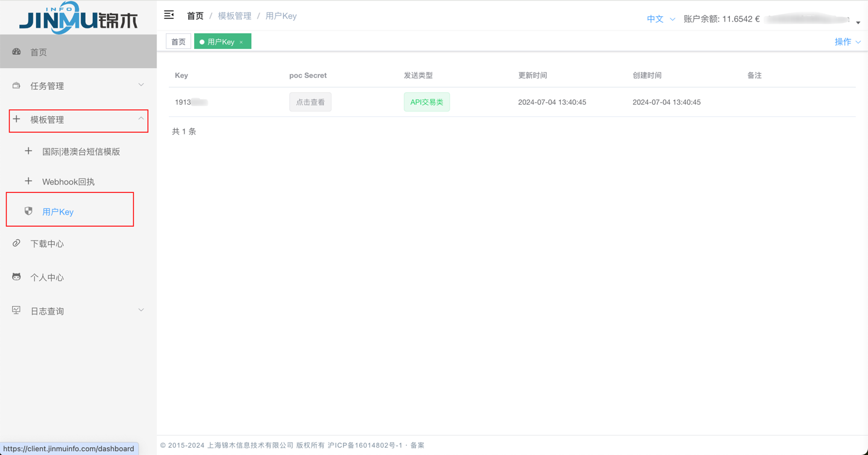This screenshot has width=868, height=455.
Task: Open 国际|港澳台短信模版 menu item
Action: coord(78,151)
